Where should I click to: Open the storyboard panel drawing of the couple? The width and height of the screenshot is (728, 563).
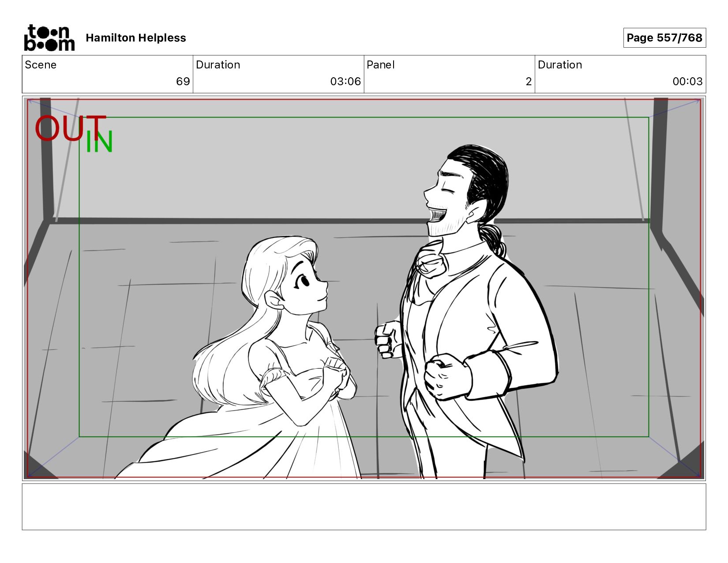pyautogui.click(x=364, y=288)
